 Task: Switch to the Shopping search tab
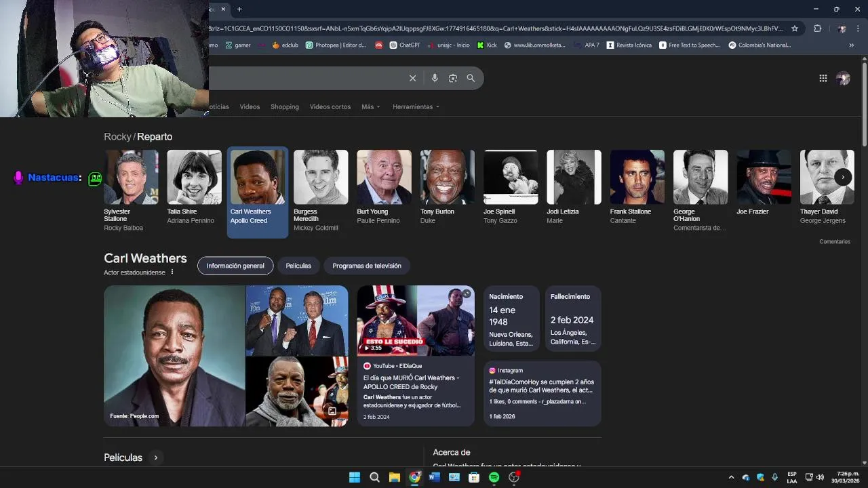click(x=285, y=106)
